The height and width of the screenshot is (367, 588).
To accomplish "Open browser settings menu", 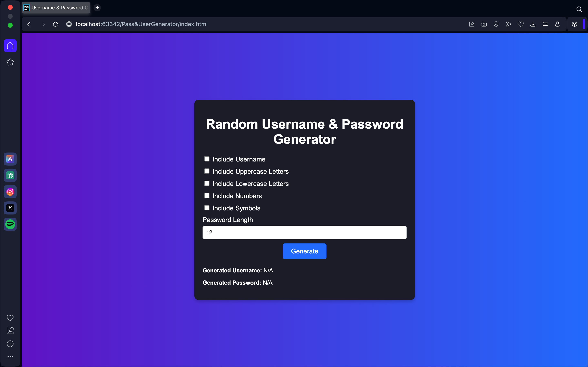I will [x=546, y=24].
